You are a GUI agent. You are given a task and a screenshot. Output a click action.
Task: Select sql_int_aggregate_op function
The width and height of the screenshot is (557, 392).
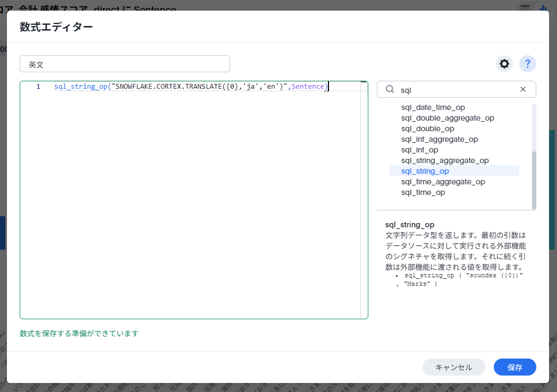click(440, 139)
